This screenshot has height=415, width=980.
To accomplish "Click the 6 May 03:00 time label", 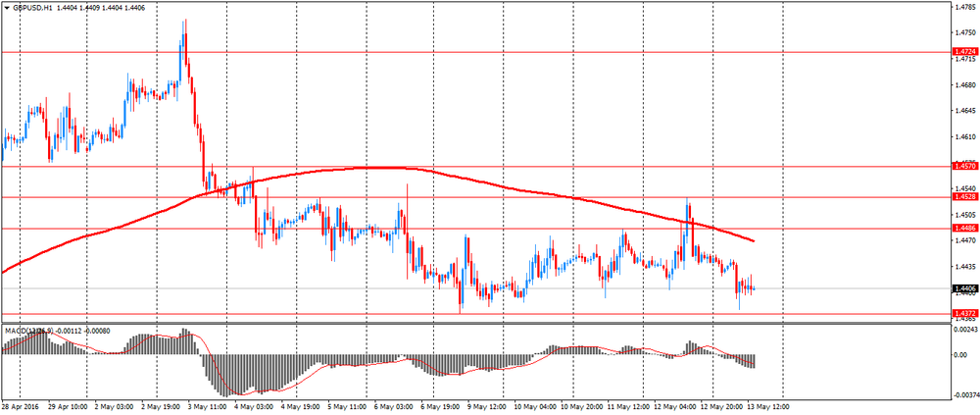I will tap(392, 407).
